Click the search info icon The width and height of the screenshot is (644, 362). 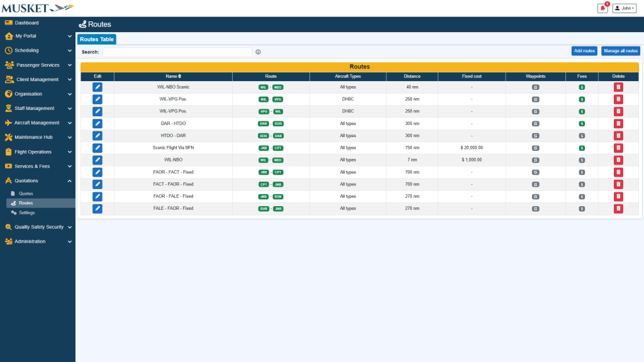258,52
